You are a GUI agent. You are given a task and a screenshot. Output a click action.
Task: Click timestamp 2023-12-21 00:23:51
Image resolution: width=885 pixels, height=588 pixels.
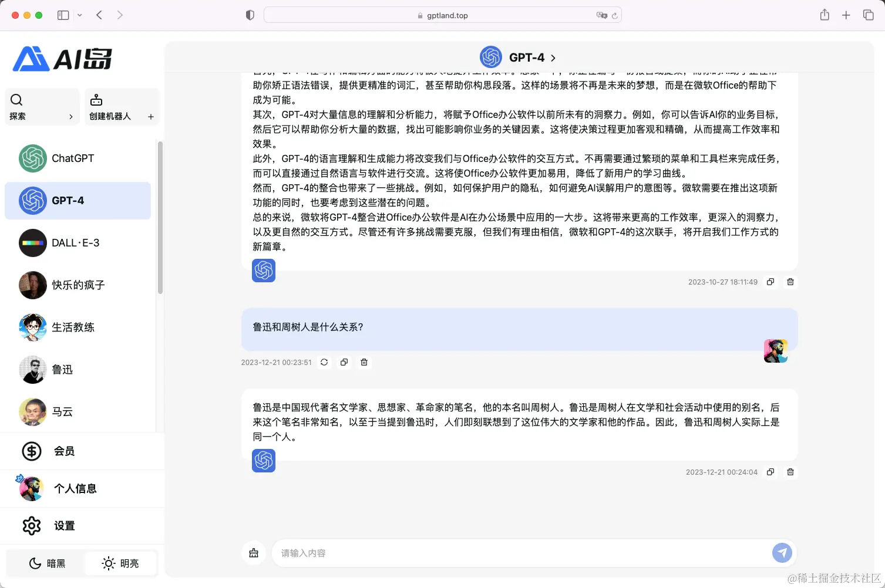coord(276,363)
